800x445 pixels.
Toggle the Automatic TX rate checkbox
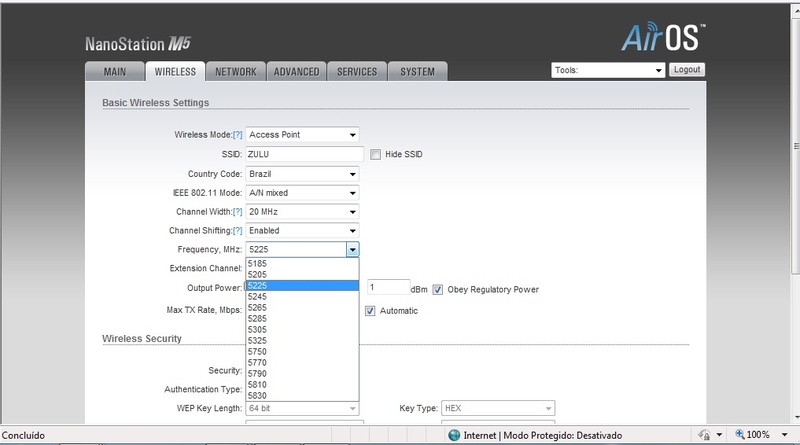click(x=370, y=311)
